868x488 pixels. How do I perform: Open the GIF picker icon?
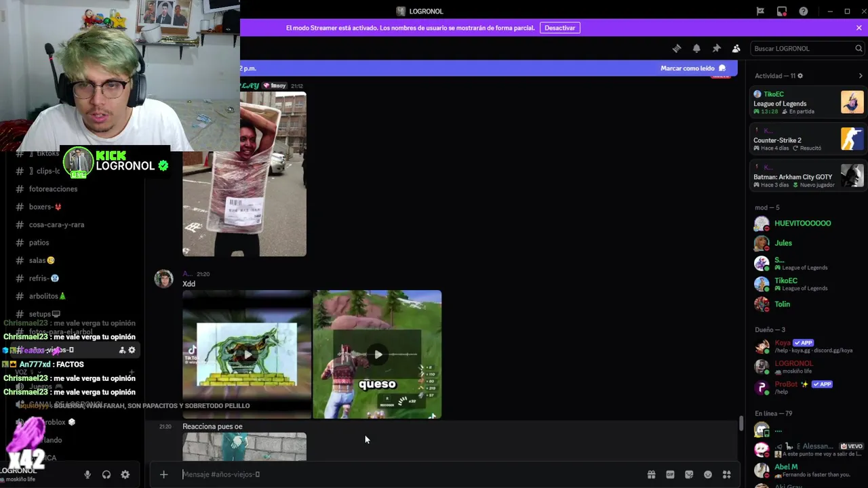coord(670,474)
